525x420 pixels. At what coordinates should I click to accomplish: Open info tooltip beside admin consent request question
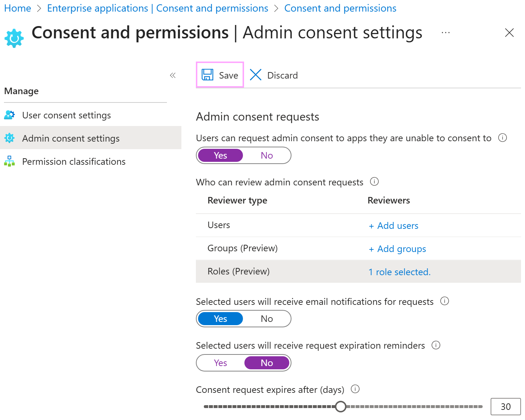(503, 138)
